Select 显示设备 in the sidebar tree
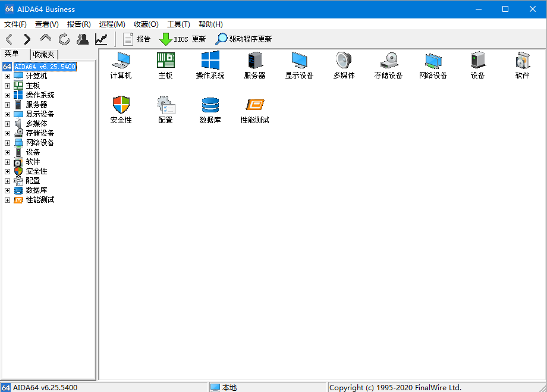Viewport: 547px width, 392px height. (x=40, y=114)
